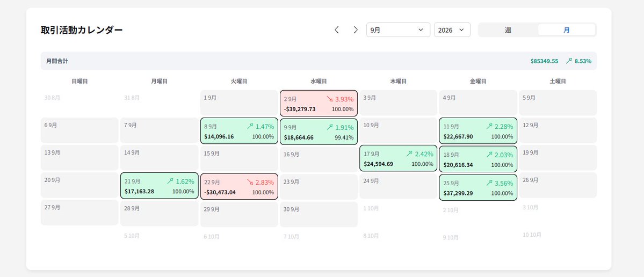Click the 水曜日 column header

[319, 81]
